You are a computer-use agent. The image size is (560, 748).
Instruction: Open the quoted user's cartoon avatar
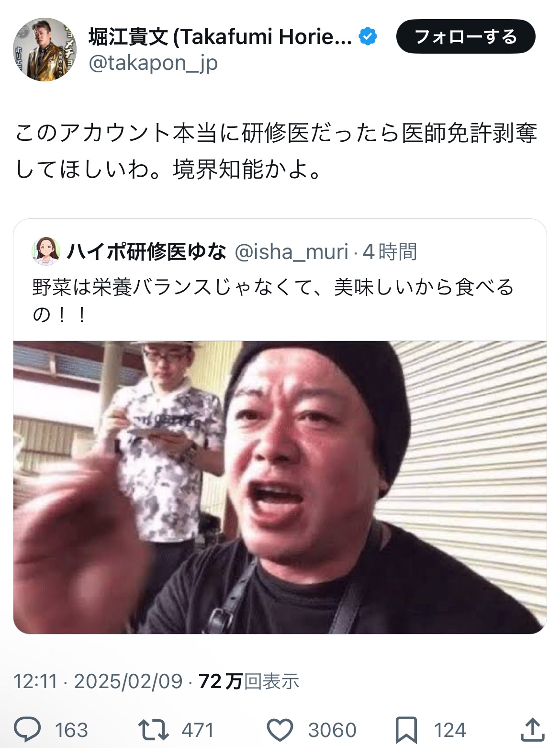coord(46,251)
